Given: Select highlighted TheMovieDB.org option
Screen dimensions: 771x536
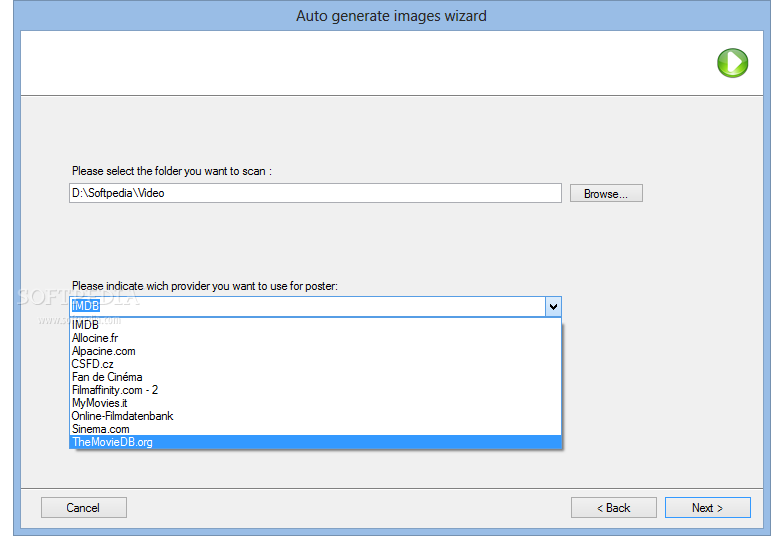Looking at the screenshot, I should tap(315, 442).
